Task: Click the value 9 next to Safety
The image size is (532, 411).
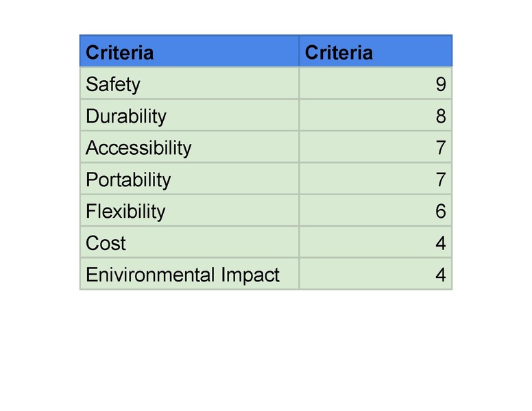Action: (441, 84)
